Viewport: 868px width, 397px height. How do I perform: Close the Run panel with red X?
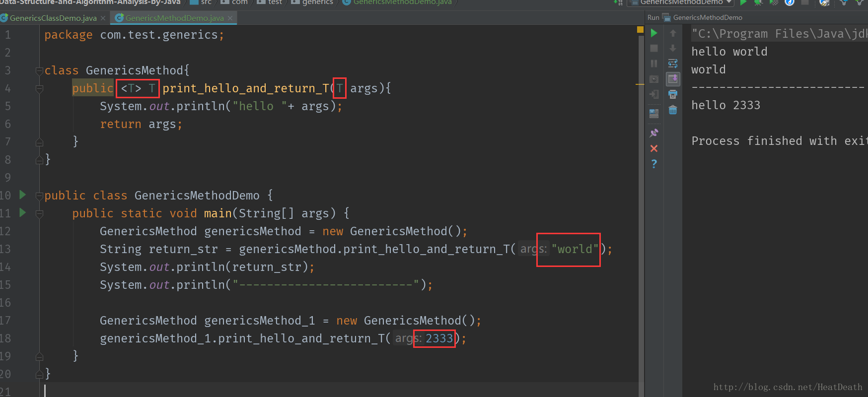pos(654,148)
